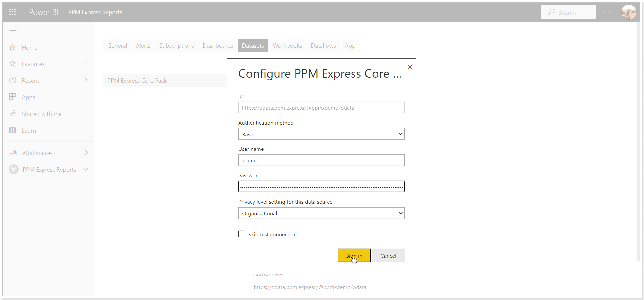This screenshot has width=644, height=300.
Task: Click inside the admin User name field
Action: tap(321, 160)
